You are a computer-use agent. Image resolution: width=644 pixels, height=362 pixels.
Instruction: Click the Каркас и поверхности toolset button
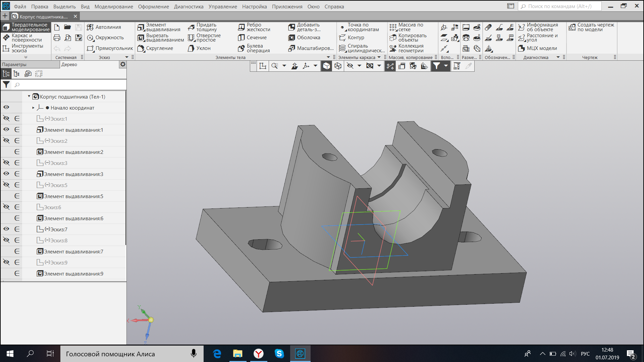coord(22,38)
